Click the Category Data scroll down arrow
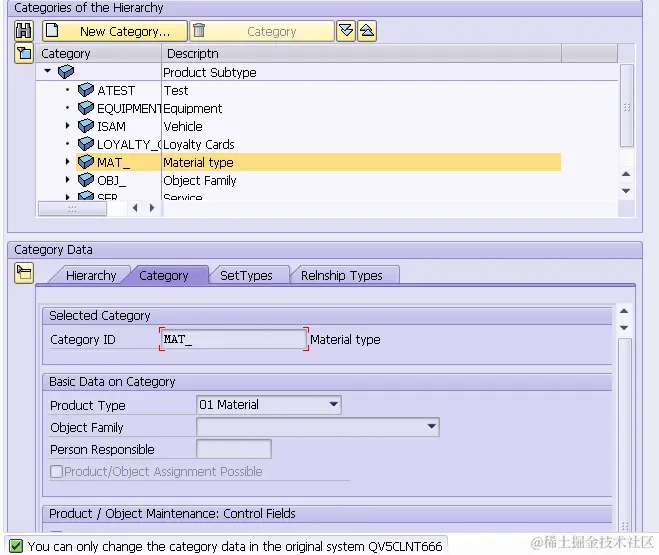The image size is (659, 555). [x=624, y=328]
